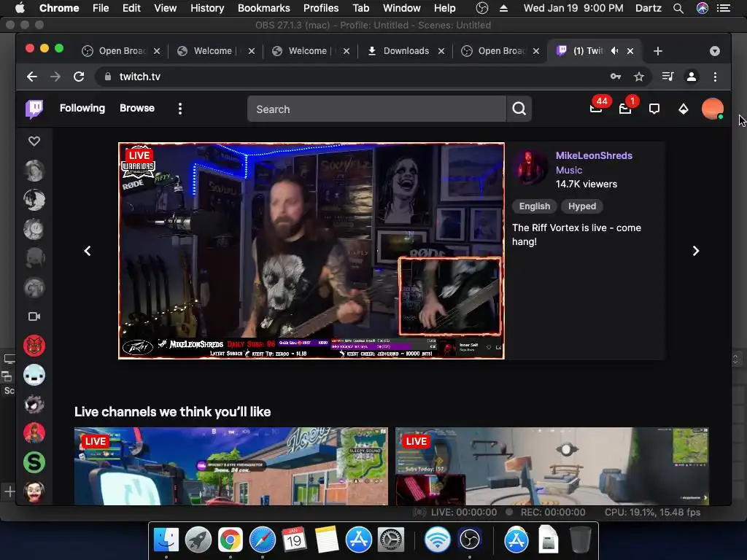Bookmark this page with star icon
This screenshot has width=747, height=560.
click(x=639, y=77)
